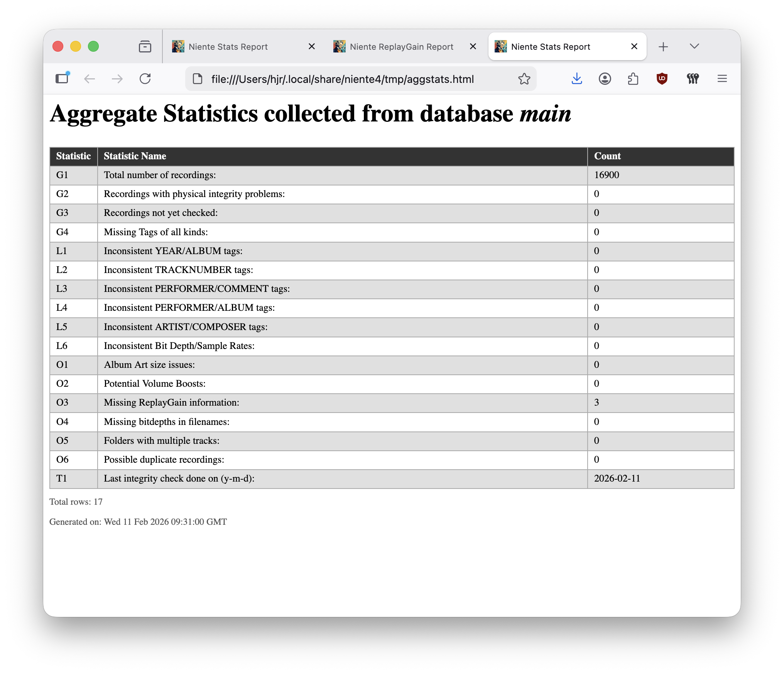Click the back navigation arrow
The height and width of the screenshot is (674, 784).
(x=90, y=79)
